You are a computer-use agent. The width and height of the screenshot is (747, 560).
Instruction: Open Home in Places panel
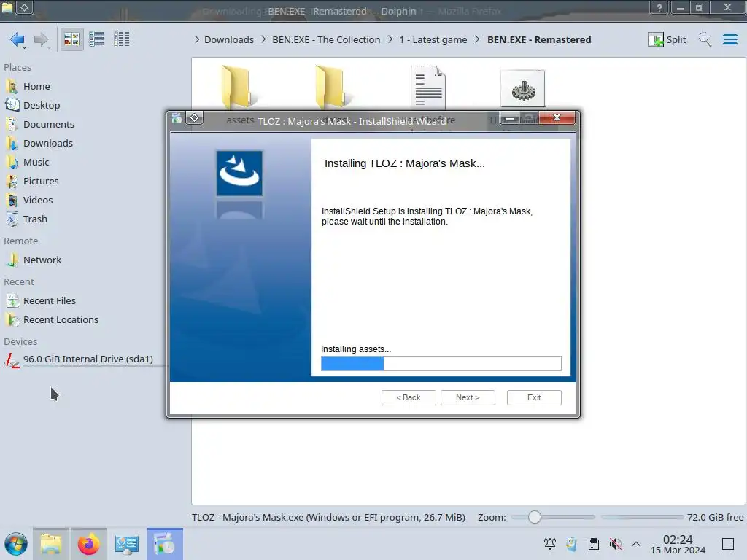click(x=36, y=86)
